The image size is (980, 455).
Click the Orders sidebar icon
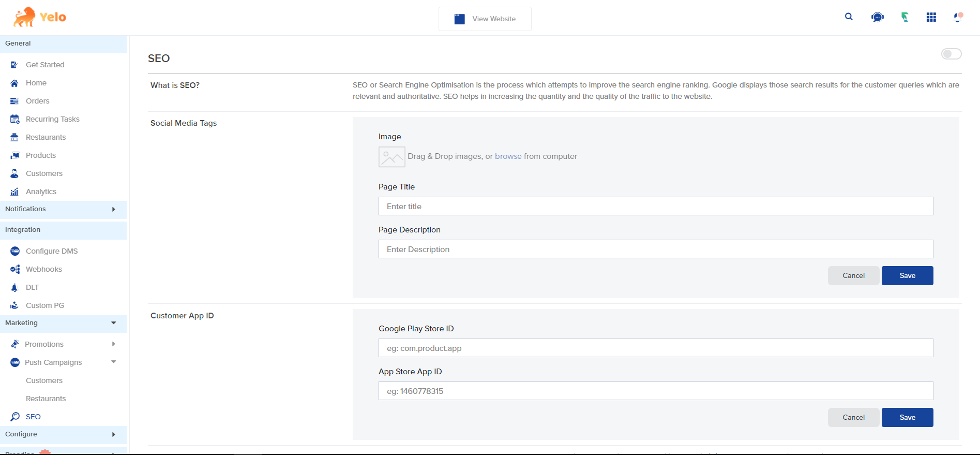click(14, 101)
